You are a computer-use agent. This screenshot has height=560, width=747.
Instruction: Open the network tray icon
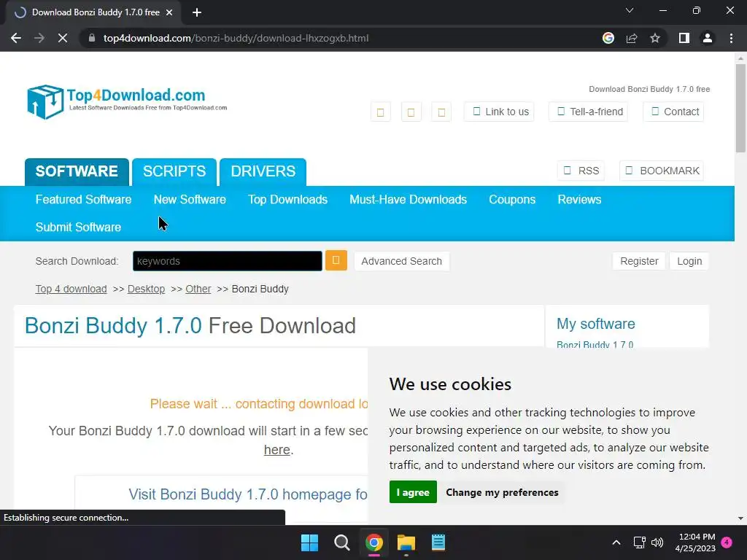tap(639, 542)
